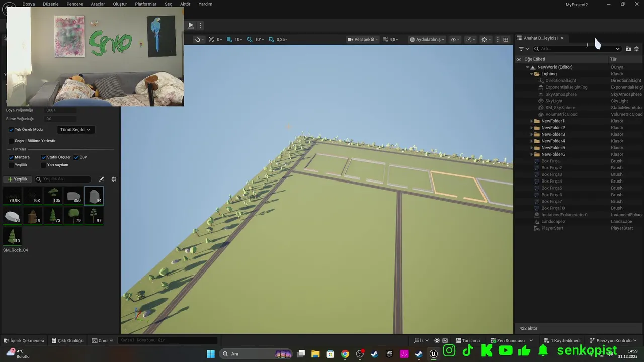Viewport: 644px width, 362px height.
Task: Click the + Yeşillik add button
Action: 18,179
